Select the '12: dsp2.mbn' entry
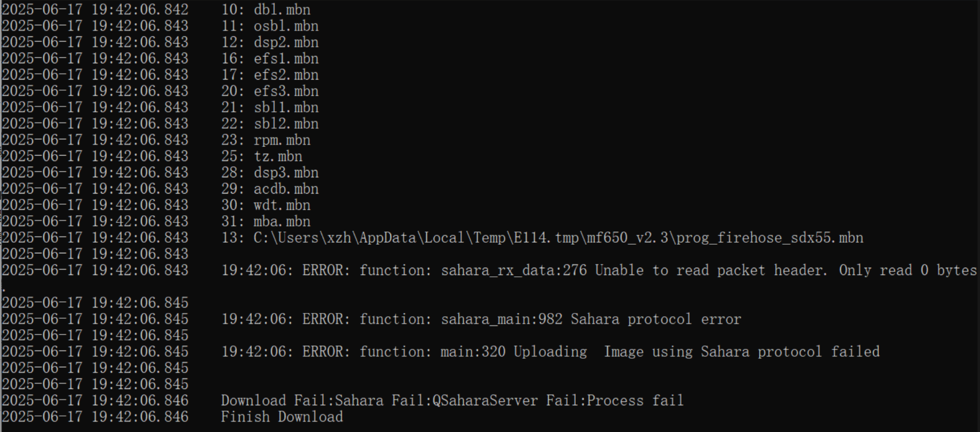 pyautogui.click(x=270, y=42)
